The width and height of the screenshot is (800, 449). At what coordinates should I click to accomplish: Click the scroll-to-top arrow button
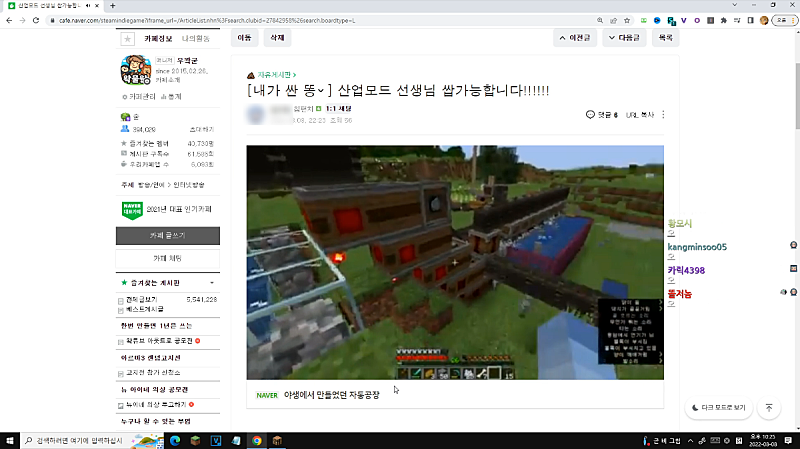click(x=769, y=408)
